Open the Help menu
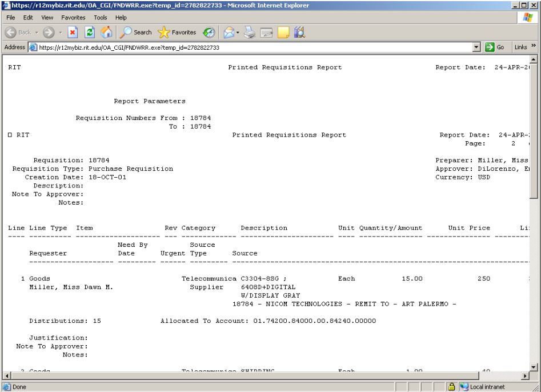The width and height of the screenshot is (541, 392). (121, 18)
